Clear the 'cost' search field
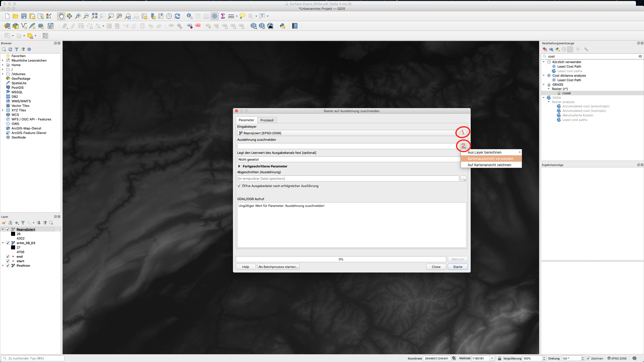The image size is (644, 362). [640, 56]
